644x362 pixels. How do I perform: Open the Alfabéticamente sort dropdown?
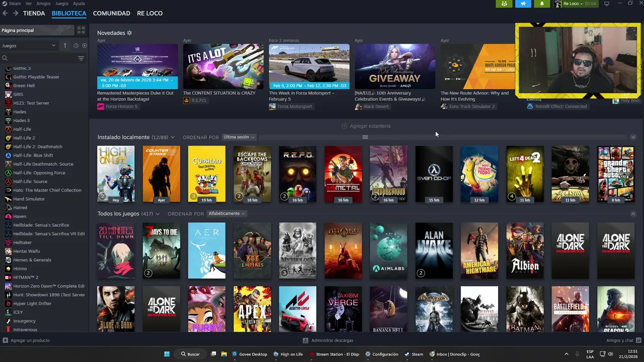(226, 214)
